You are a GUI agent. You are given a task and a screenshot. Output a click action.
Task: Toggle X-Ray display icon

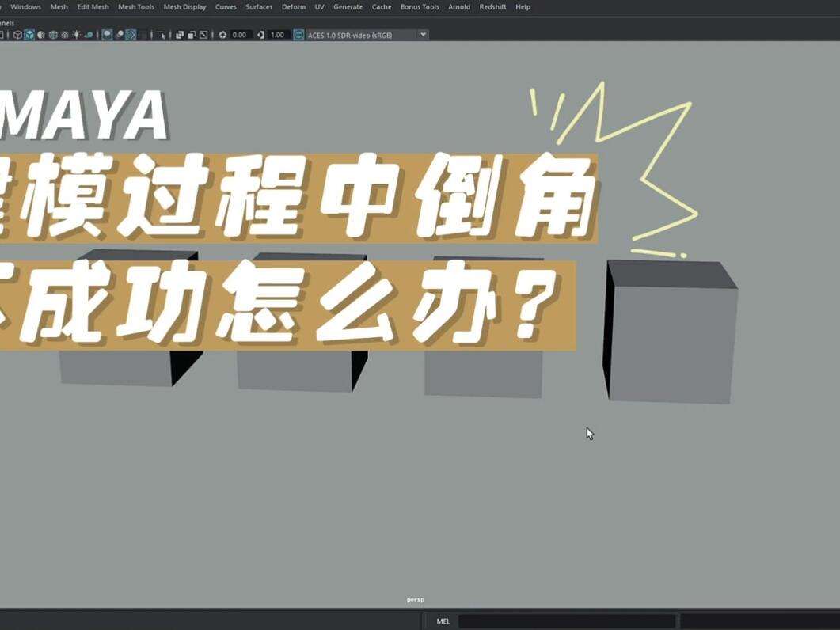180,35
